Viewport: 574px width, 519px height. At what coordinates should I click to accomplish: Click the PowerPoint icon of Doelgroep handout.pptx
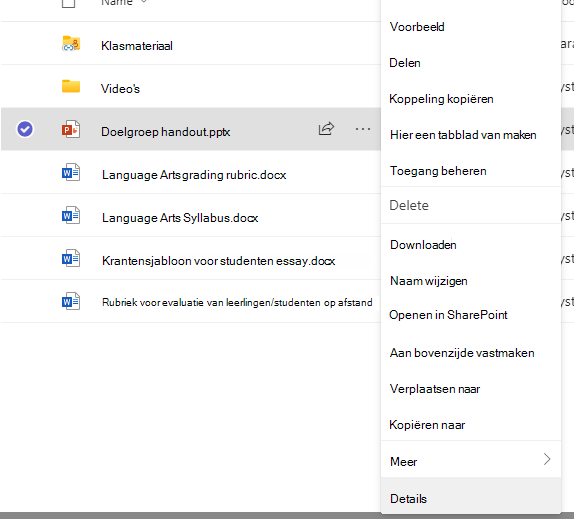71,129
